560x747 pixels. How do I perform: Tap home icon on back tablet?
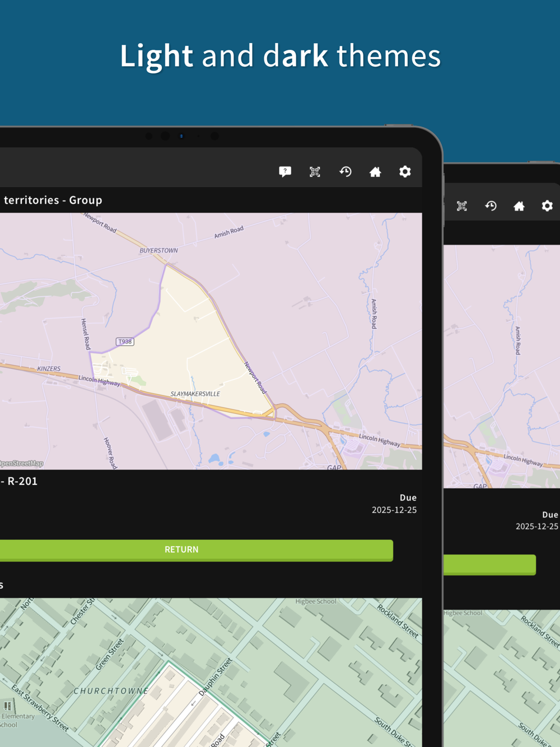[519, 206]
